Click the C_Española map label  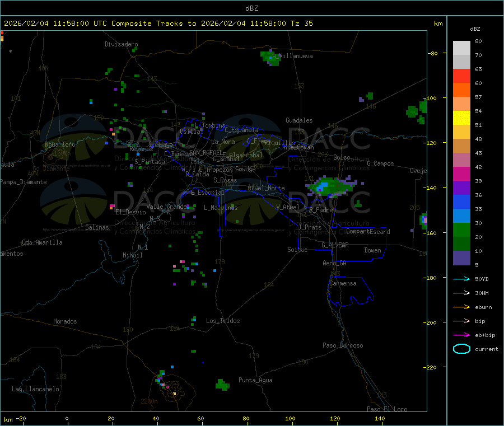[x=242, y=130]
